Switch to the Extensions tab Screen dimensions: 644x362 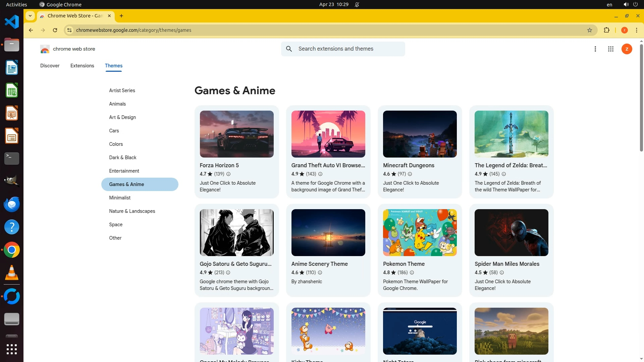tap(82, 66)
